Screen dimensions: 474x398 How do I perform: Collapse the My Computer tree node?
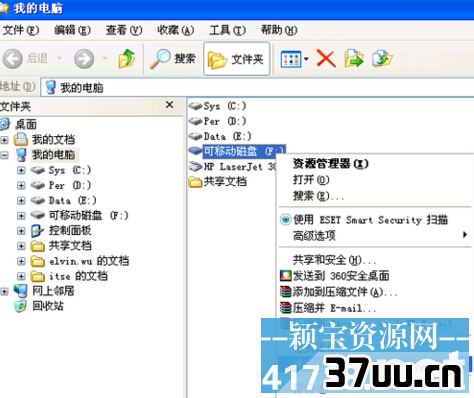point(4,155)
